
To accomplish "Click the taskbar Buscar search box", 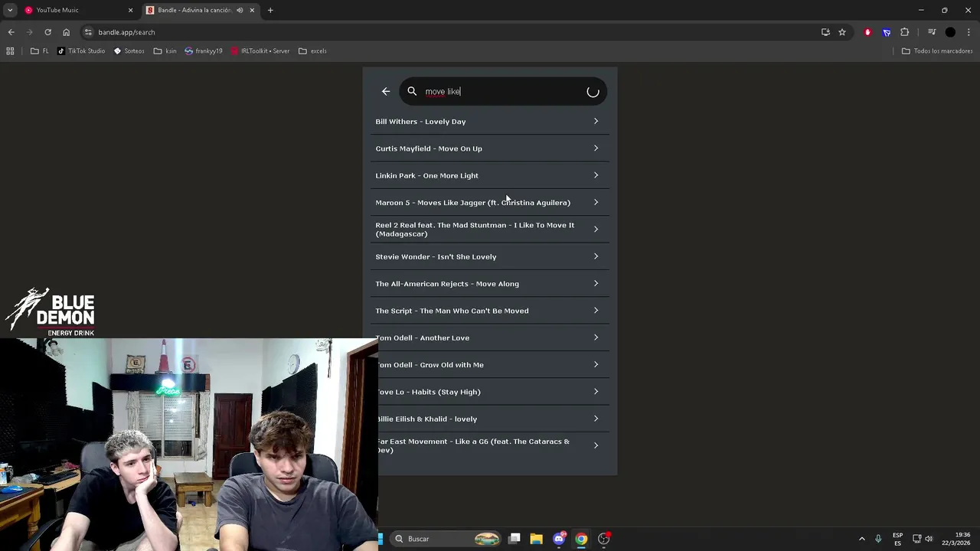I will (446, 539).
